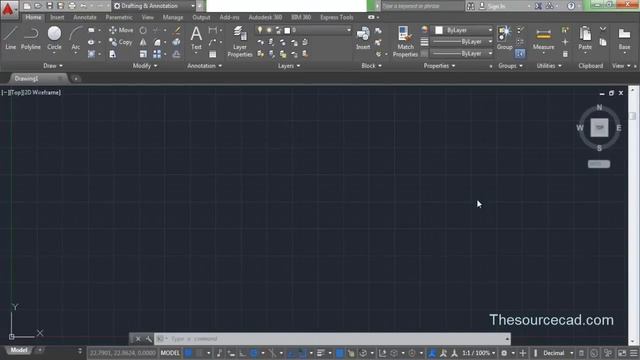Screen dimensions: 640x360
Task: Open the annotation scale 1:1 / 100% dropdown
Action: (x=478, y=353)
